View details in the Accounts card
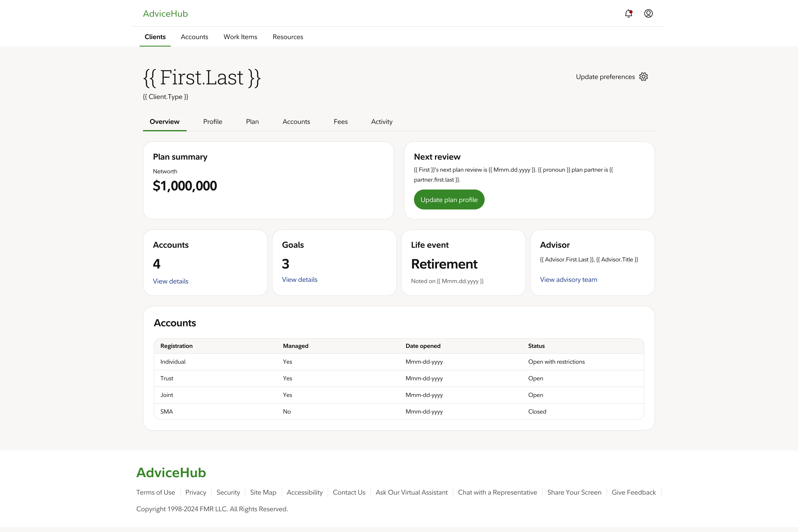The image size is (798, 532). coord(171,281)
